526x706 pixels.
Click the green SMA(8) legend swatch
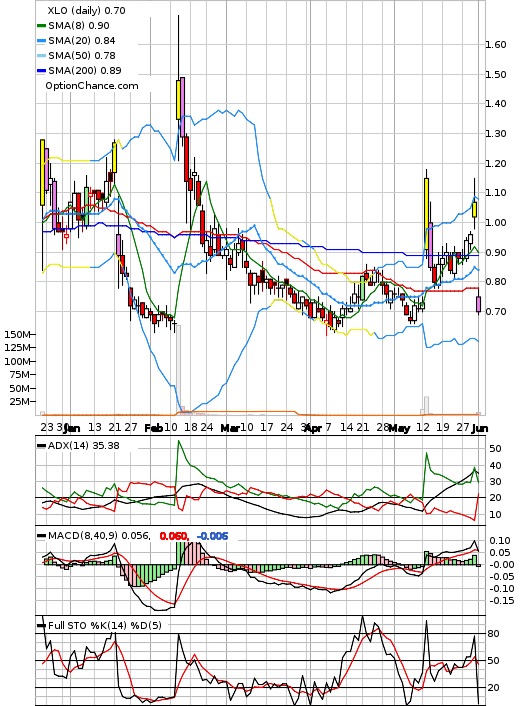click(41, 26)
